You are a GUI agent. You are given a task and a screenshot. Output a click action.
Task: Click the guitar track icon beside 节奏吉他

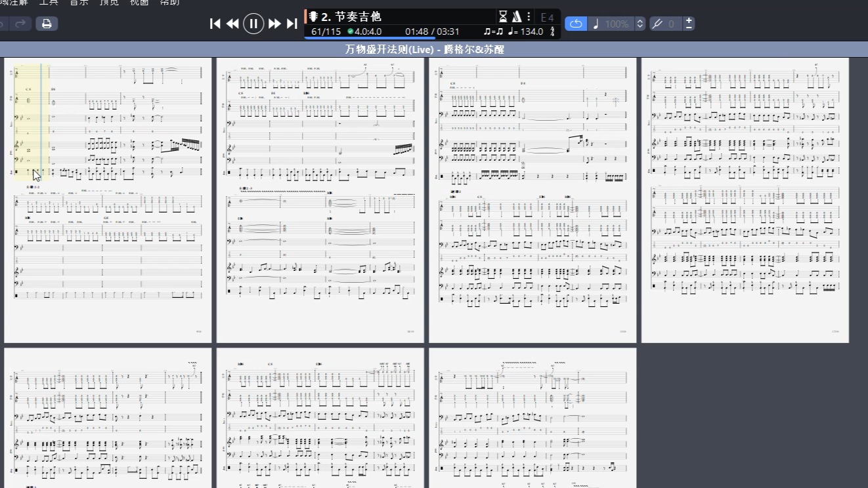tap(313, 16)
